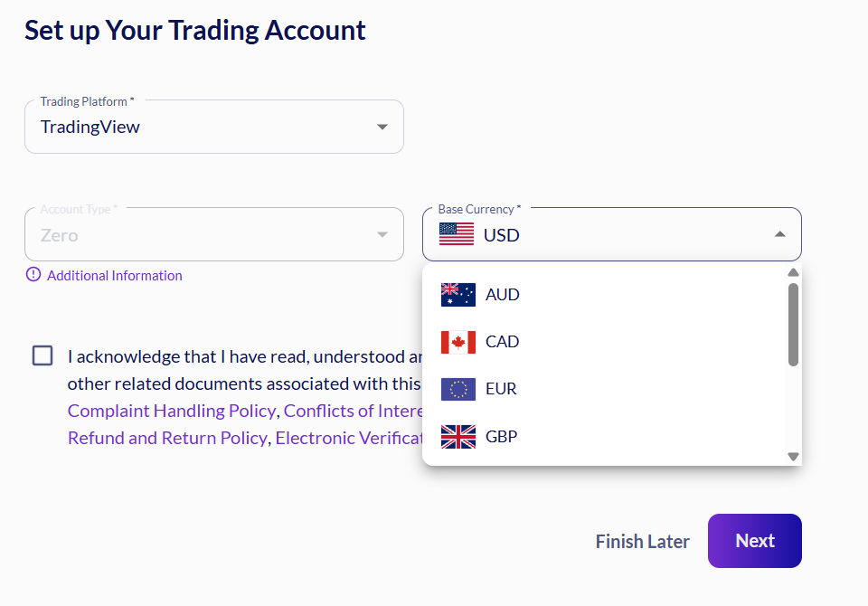Click the Canadian flag icon
This screenshot has width=868, height=606.
458,342
